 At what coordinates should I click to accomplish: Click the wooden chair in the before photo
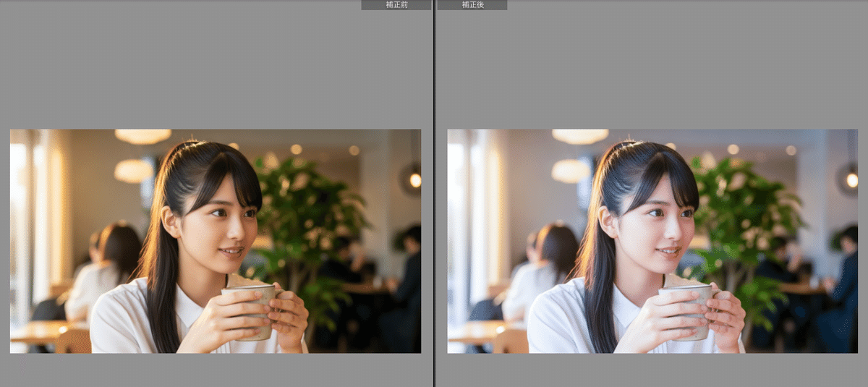pyautogui.click(x=73, y=341)
